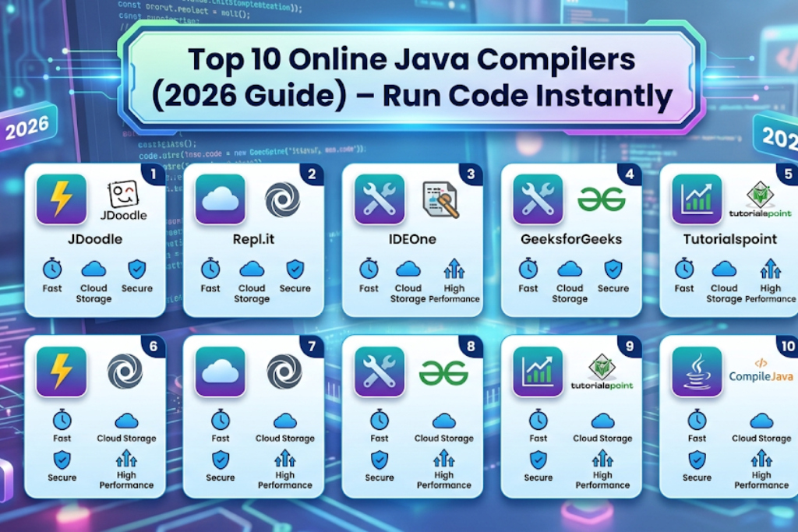Click the green GeeksforGeeks logo in card 8
The width and height of the screenshot is (798, 532).
coord(443,373)
